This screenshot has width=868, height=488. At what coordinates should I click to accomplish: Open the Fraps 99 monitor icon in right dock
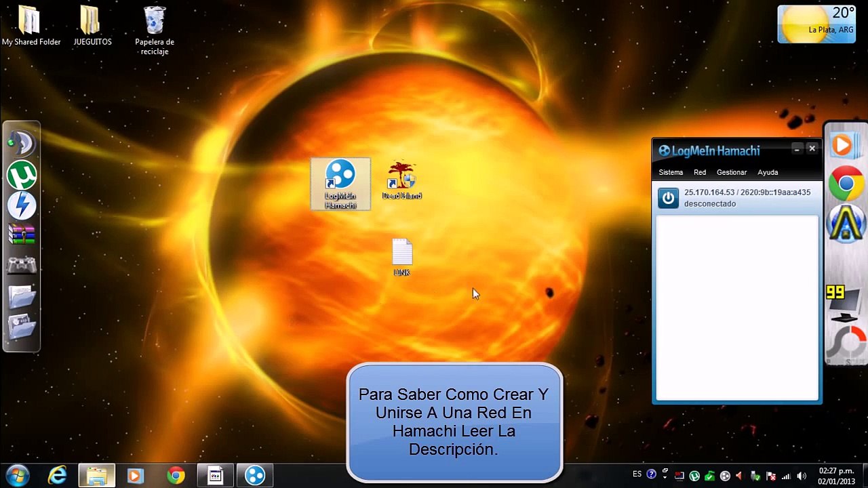point(843,302)
